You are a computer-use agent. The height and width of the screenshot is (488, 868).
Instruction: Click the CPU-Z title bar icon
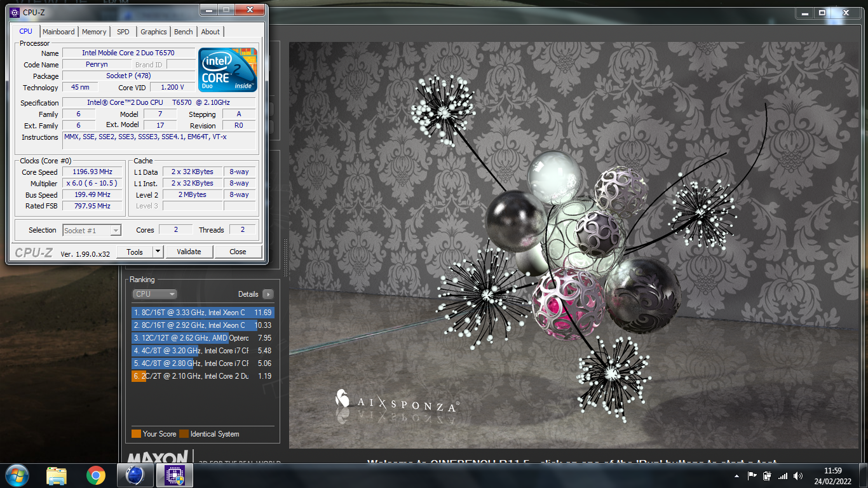(x=15, y=11)
